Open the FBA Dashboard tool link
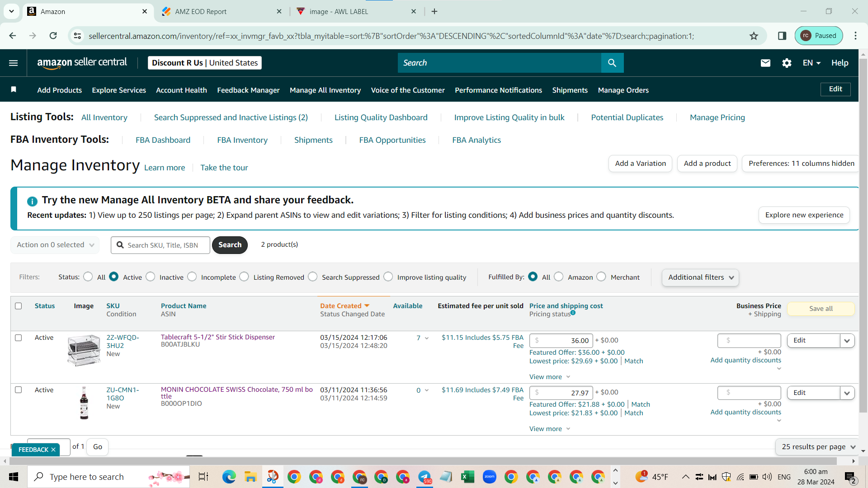This screenshot has width=868, height=488. 163,140
